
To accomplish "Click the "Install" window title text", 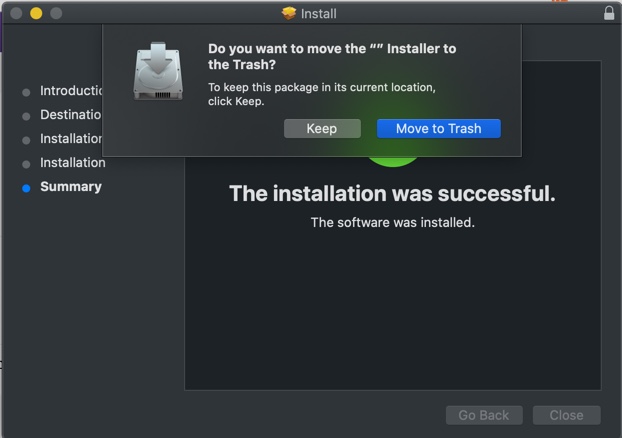I will tap(319, 14).
